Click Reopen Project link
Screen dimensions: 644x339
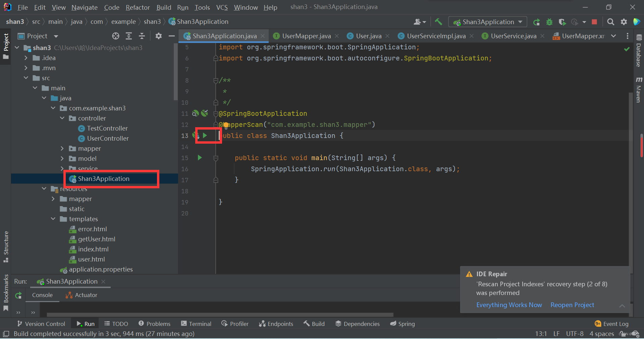point(572,305)
